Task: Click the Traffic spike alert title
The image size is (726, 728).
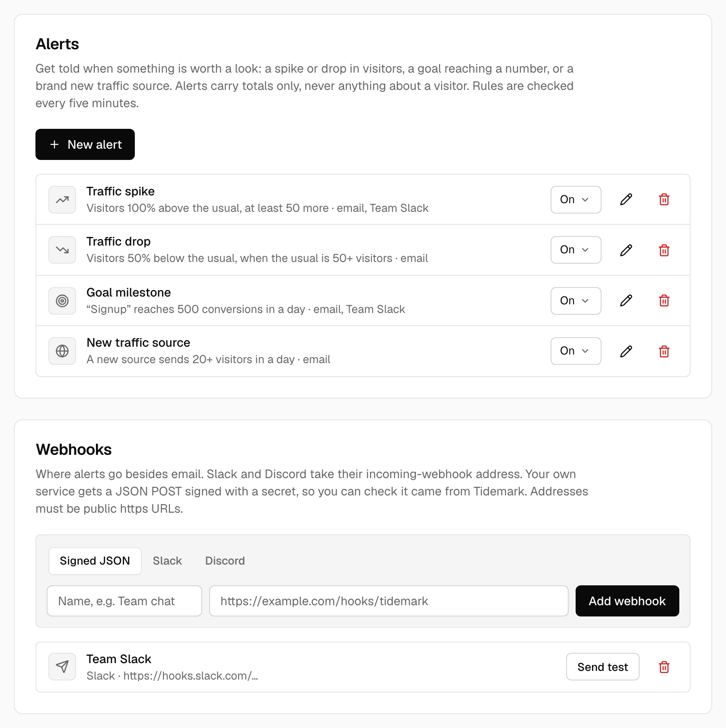Action: click(121, 191)
